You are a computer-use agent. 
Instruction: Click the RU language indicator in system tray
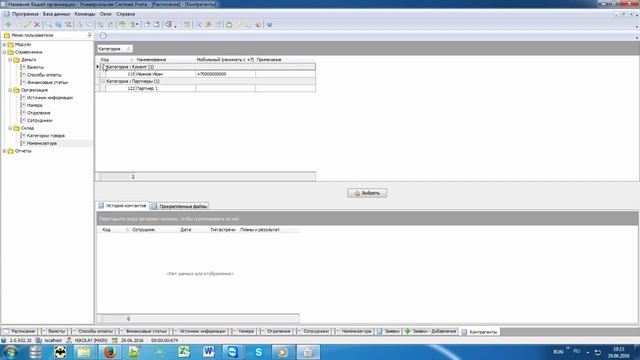coord(577,351)
